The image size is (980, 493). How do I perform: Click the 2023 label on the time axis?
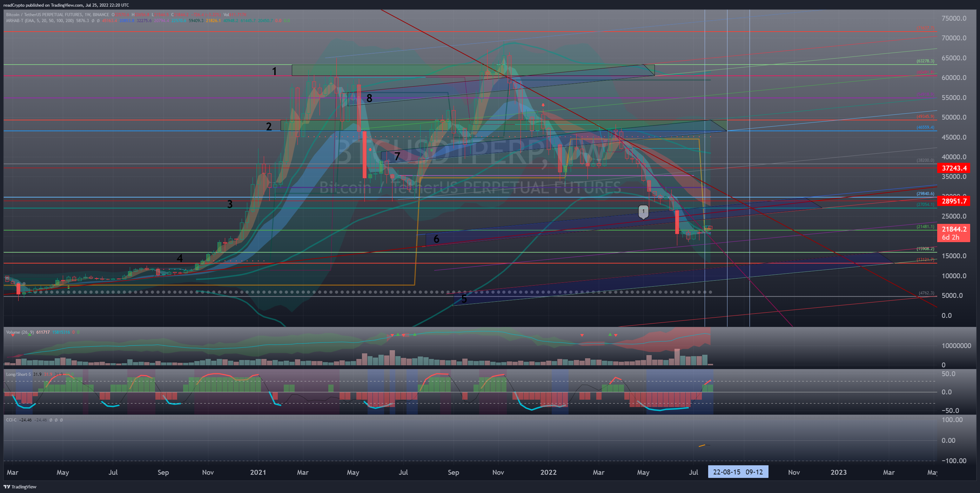839,472
